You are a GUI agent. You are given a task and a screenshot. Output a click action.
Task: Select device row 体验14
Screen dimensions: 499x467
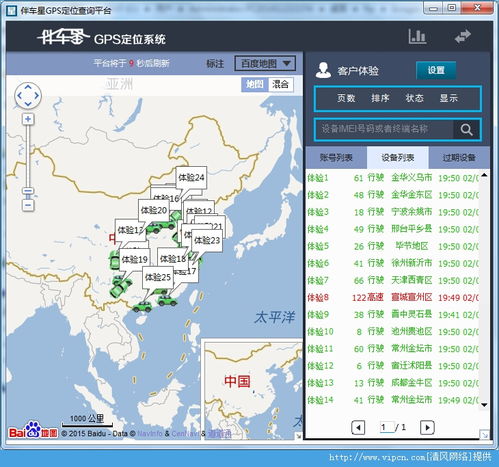click(x=393, y=400)
